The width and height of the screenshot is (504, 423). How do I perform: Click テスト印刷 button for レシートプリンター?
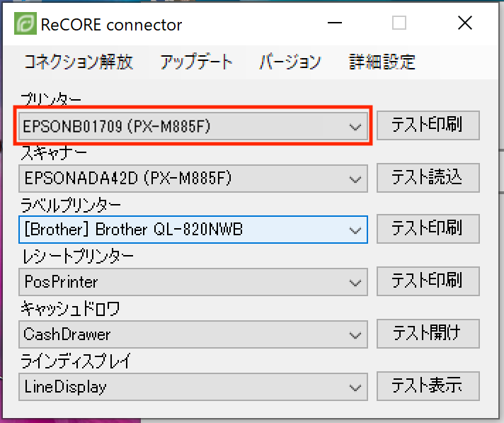tap(428, 281)
